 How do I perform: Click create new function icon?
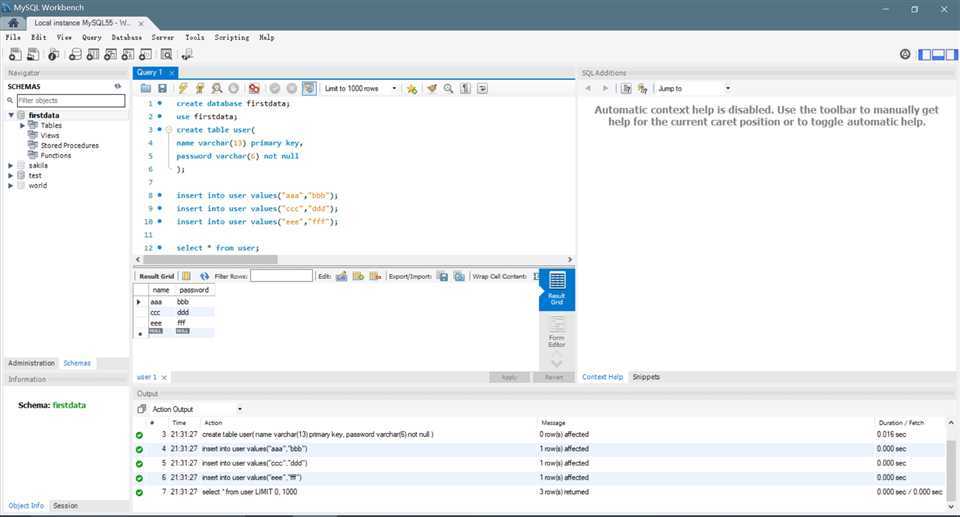145,55
